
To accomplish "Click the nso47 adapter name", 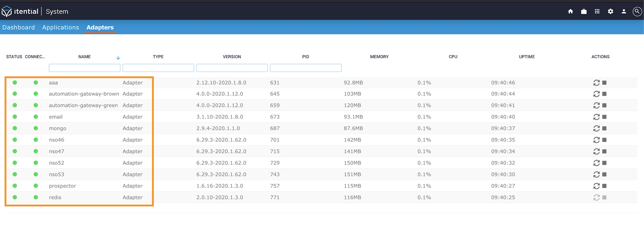I will coord(56,151).
